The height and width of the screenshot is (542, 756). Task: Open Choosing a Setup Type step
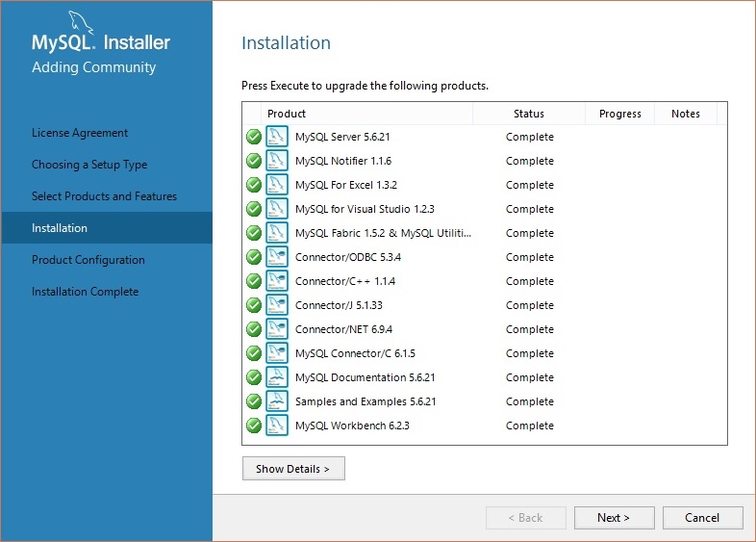[x=89, y=165]
